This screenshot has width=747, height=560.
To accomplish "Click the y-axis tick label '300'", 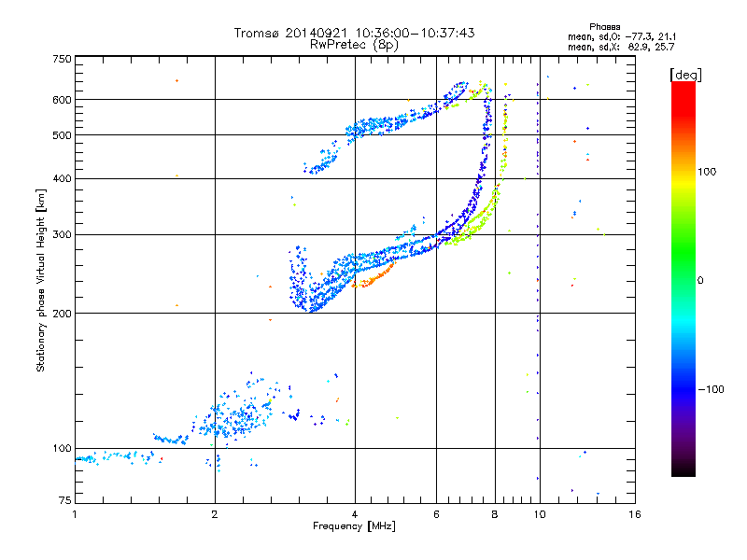I will click(62, 235).
